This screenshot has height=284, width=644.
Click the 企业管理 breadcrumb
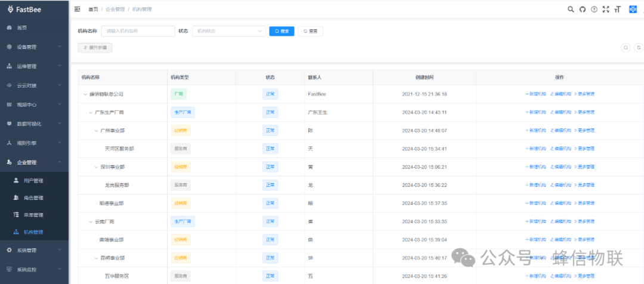(x=115, y=9)
